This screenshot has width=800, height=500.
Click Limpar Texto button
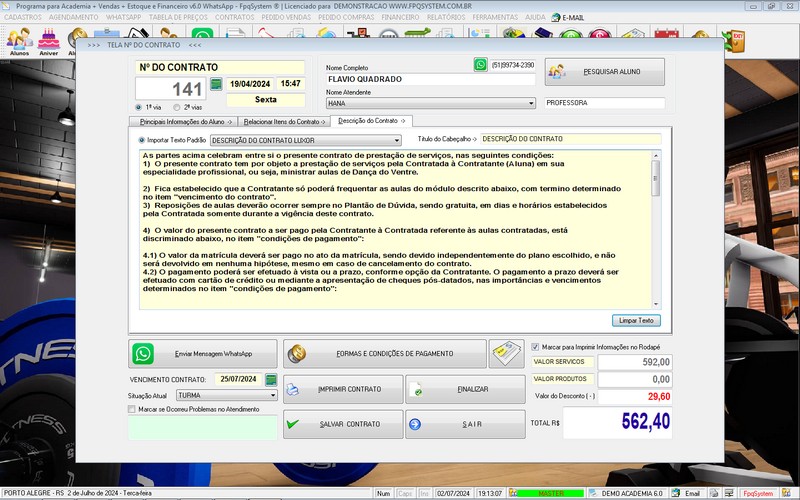point(636,320)
